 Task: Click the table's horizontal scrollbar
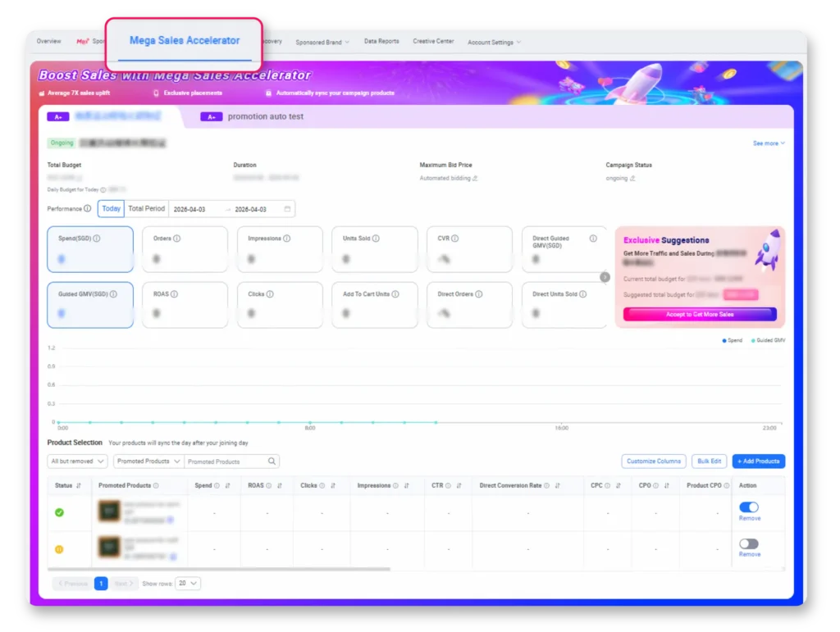coord(220,568)
